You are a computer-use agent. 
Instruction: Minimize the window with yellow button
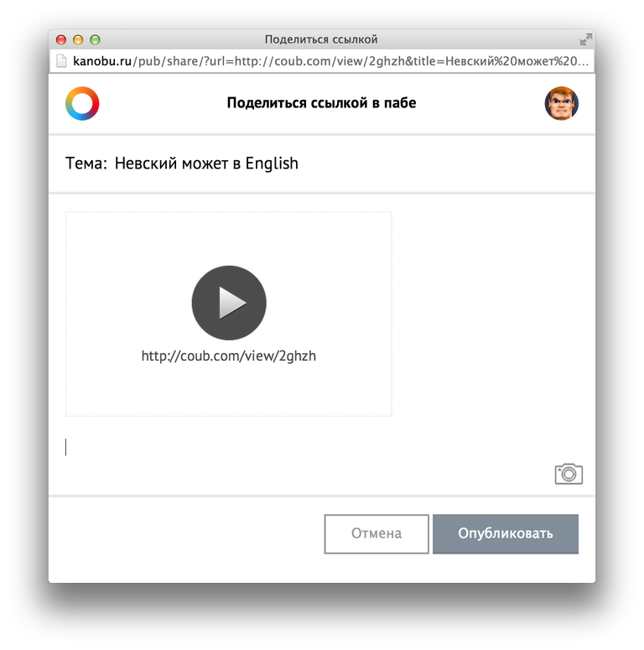coord(78,39)
